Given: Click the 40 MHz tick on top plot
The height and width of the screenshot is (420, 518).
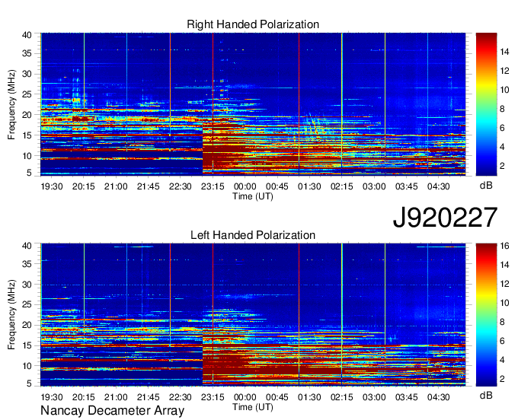Looking at the screenshot, I should (x=27, y=35).
